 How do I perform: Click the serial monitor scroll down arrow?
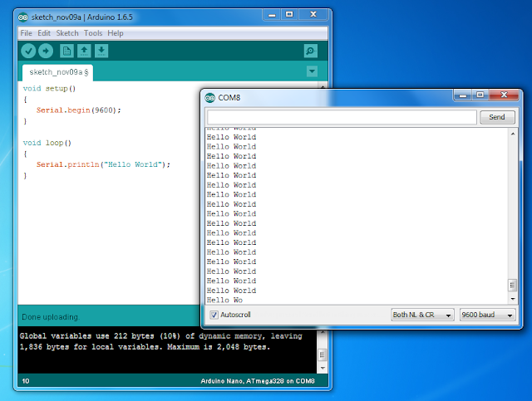(x=513, y=299)
